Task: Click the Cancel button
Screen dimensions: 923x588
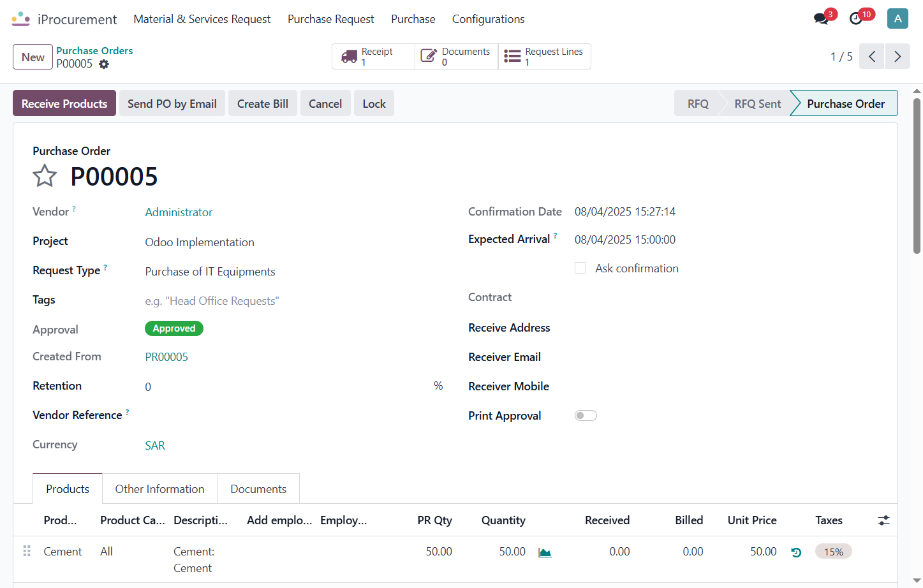Action: point(325,103)
